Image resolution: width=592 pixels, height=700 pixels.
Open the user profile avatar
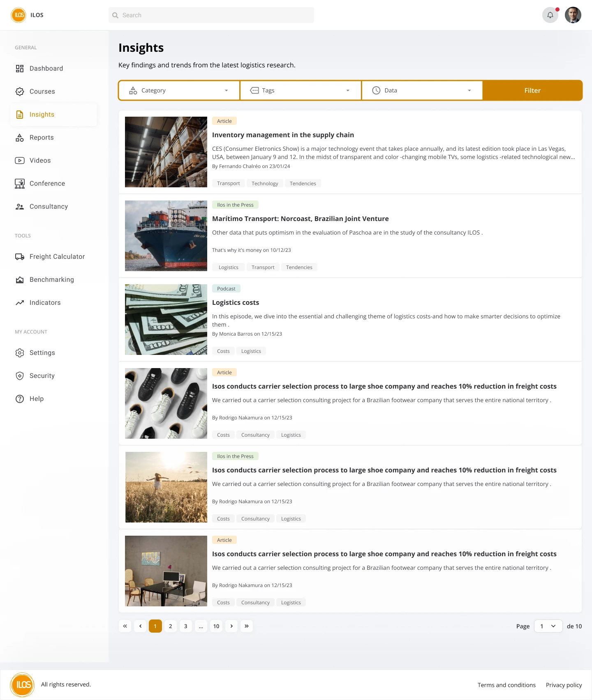(573, 15)
